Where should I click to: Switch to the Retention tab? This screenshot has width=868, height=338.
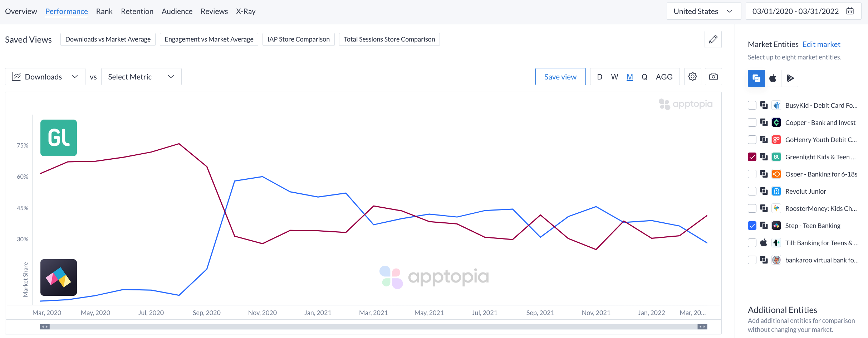coord(137,11)
